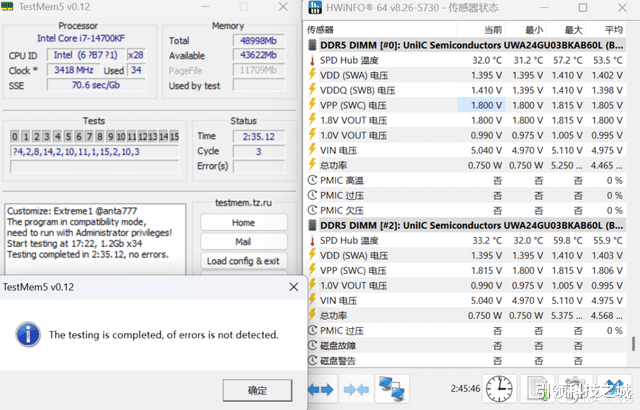The width and height of the screenshot is (640, 410).
Task: Click the thermometer icon beside SPD Hub 32.0 °C
Action: (312, 60)
